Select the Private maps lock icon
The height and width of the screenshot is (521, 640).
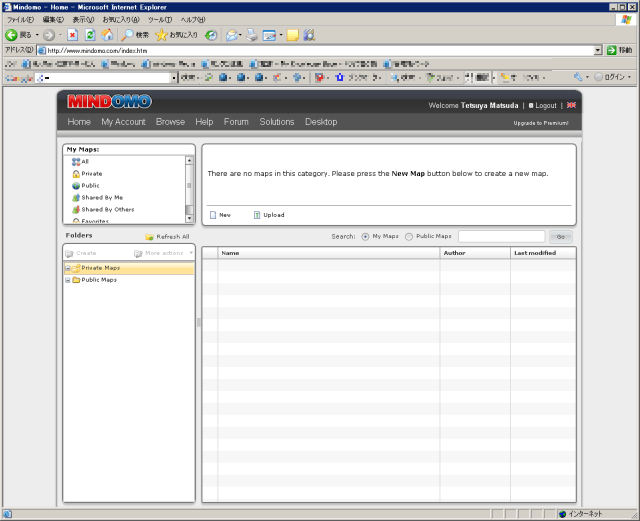click(76, 174)
